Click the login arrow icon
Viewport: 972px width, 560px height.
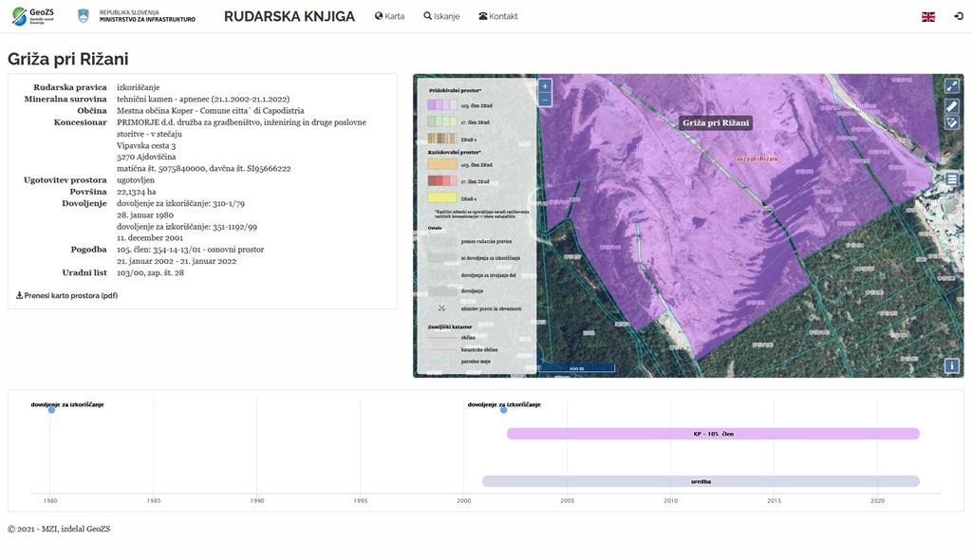click(958, 16)
